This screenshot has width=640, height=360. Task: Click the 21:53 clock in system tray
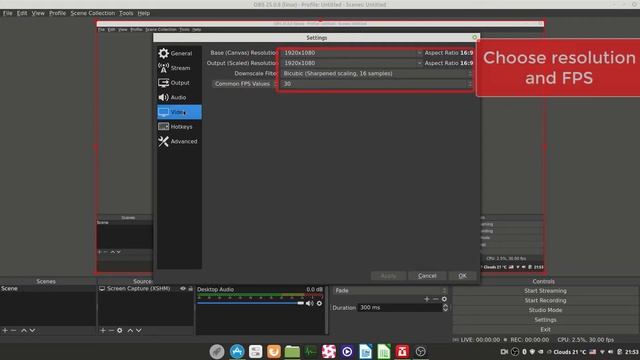(x=632, y=352)
